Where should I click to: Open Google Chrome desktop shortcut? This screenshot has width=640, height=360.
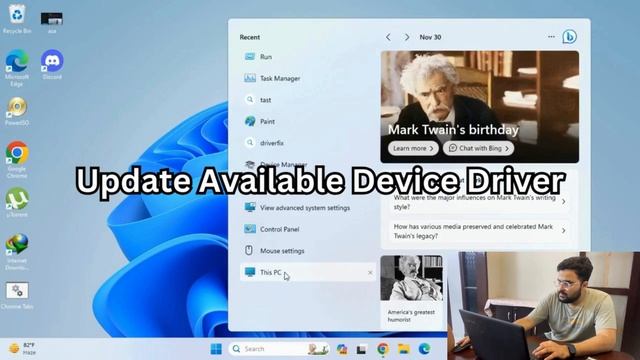[17, 160]
